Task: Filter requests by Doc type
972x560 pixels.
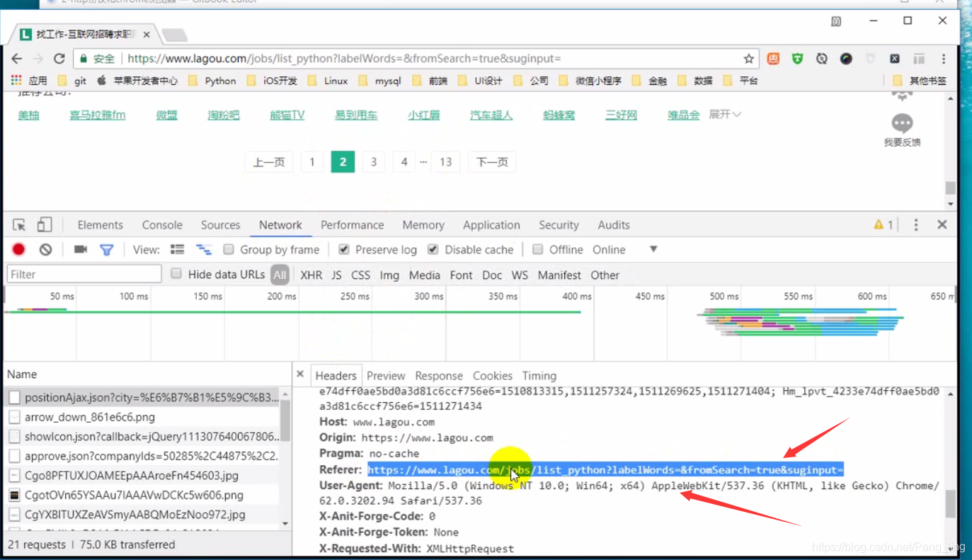Action: (x=491, y=275)
